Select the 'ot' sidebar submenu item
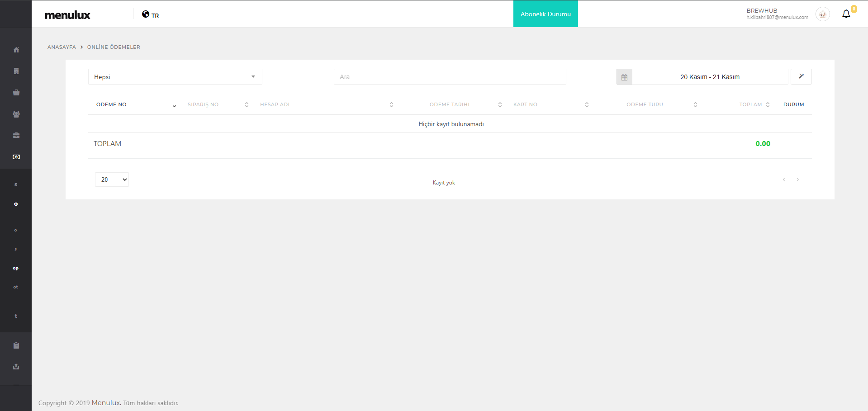This screenshot has width=868, height=411. coord(16,287)
